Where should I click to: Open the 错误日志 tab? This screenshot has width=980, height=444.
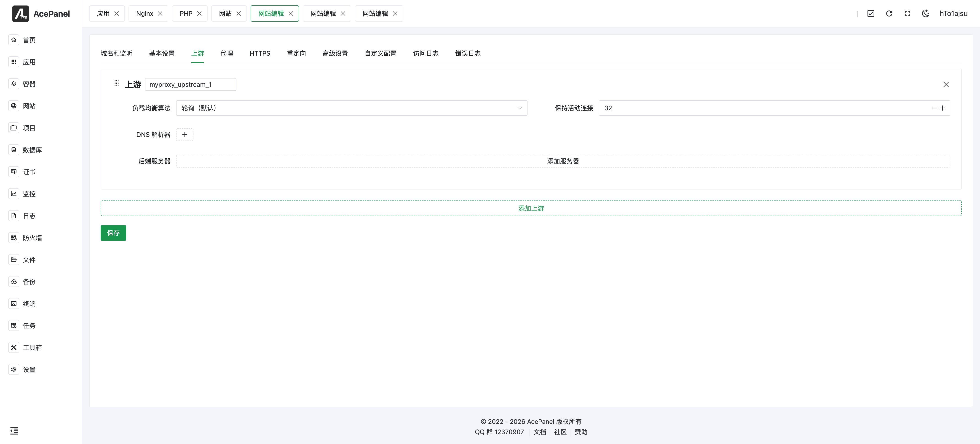click(x=468, y=53)
